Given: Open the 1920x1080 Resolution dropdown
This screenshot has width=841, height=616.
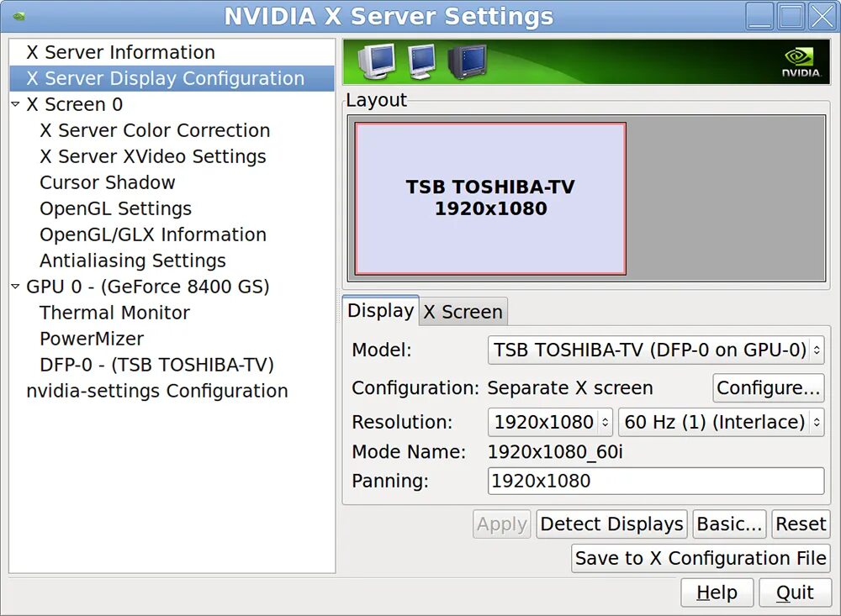Looking at the screenshot, I should click(550, 422).
